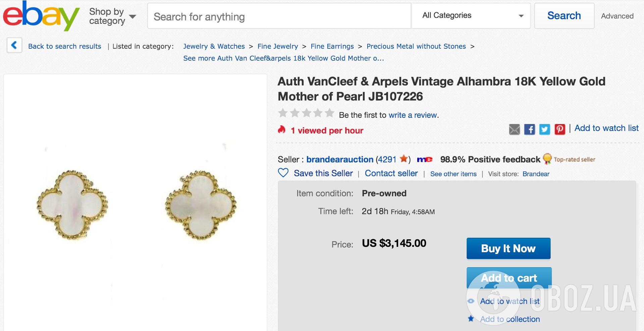Click the eBay logo
Screen dimensions: 644x331
41,16
